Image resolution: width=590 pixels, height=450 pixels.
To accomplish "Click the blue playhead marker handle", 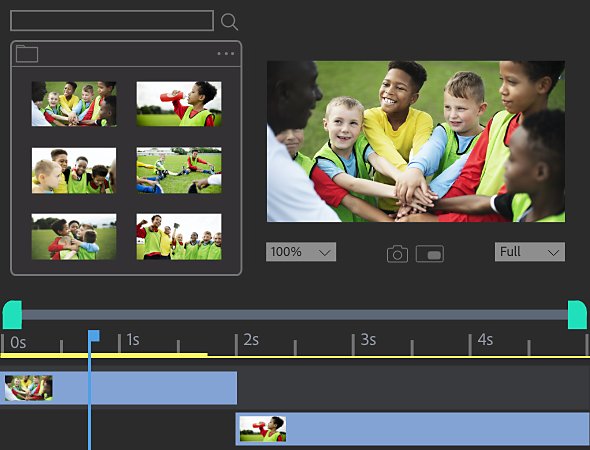I will pyautogui.click(x=94, y=336).
